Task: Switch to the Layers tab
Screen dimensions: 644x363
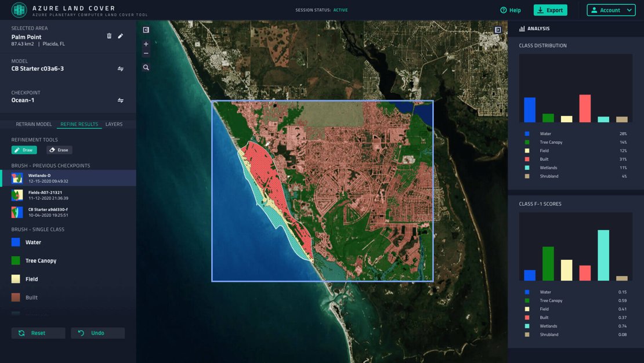Action: (x=114, y=124)
